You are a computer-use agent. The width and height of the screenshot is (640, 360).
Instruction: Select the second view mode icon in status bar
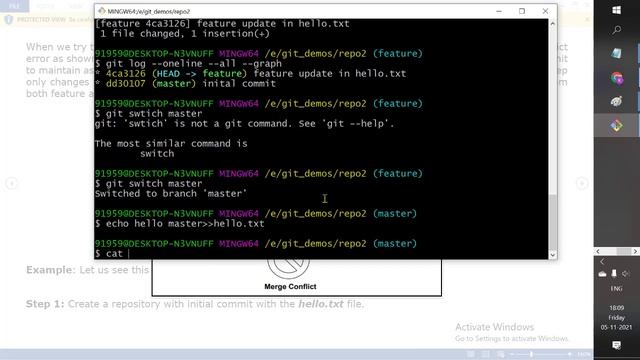[486, 354]
